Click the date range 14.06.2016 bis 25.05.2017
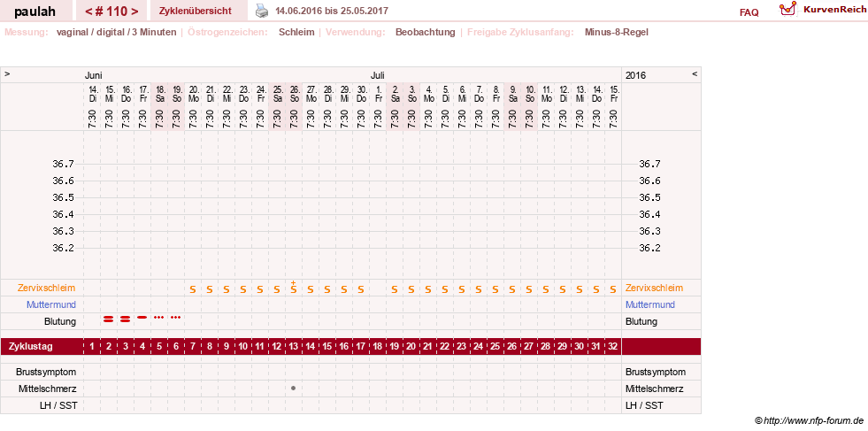Image resolution: width=868 pixels, height=431 pixels. (332, 12)
